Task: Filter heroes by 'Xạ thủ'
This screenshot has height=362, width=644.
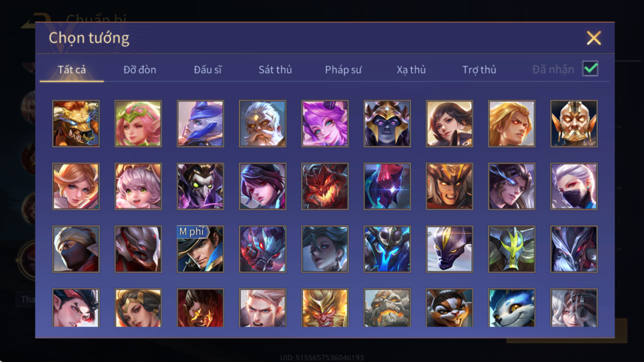Action: coord(411,70)
